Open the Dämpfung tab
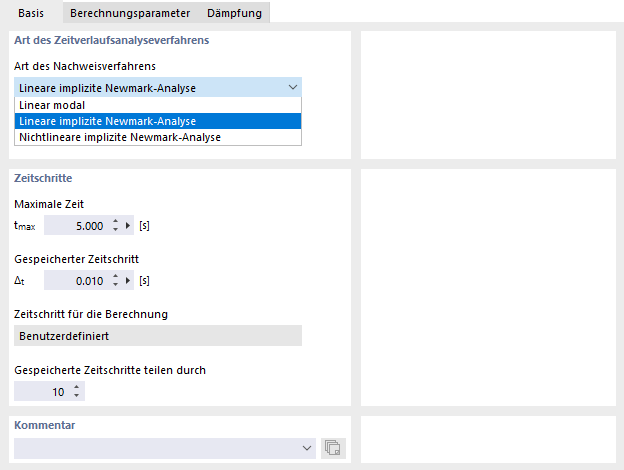 (x=234, y=13)
